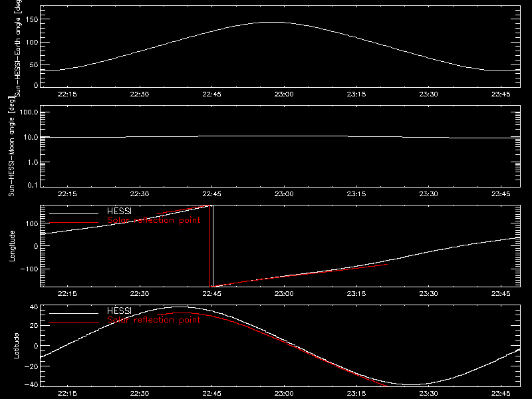Image resolution: width=532 pixels, height=399 pixels.
Task: Click the Sun-HESSI-Earth angle axis title
Action: coord(18,49)
